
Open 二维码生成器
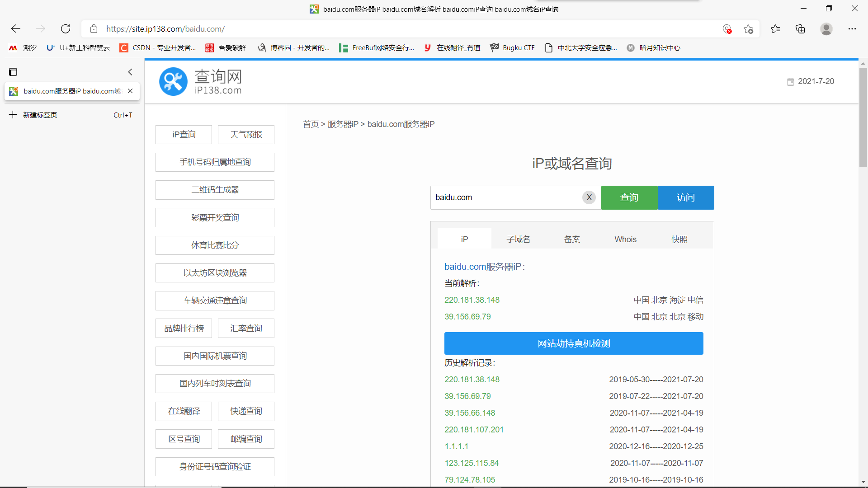click(215, 190)
